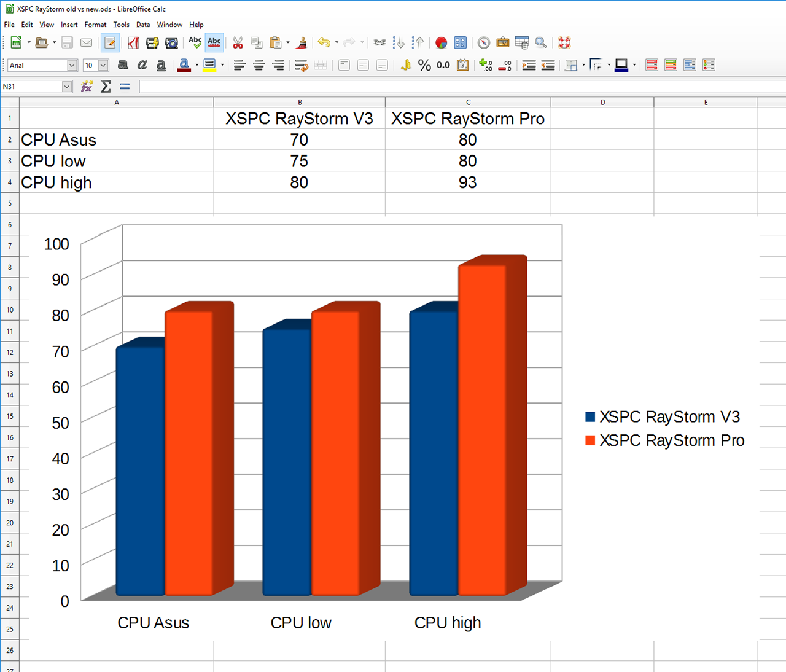This screenshot has height=672, width=786.
Task: Print the file directly
Action: pyautogui.click(x=152, y=42)
